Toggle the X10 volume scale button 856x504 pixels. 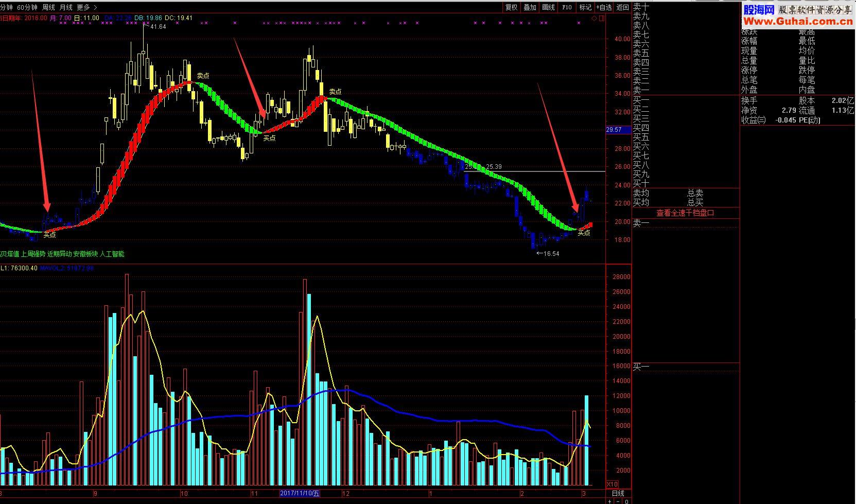(612, 484)
